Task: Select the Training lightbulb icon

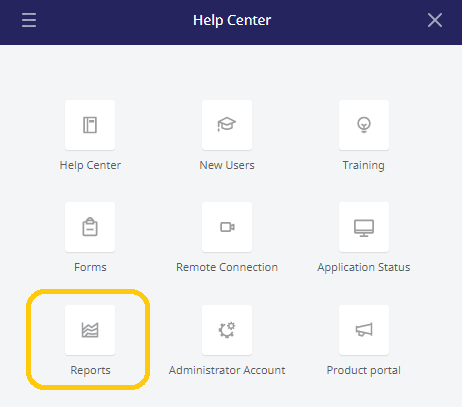Action: pos(364,125)
